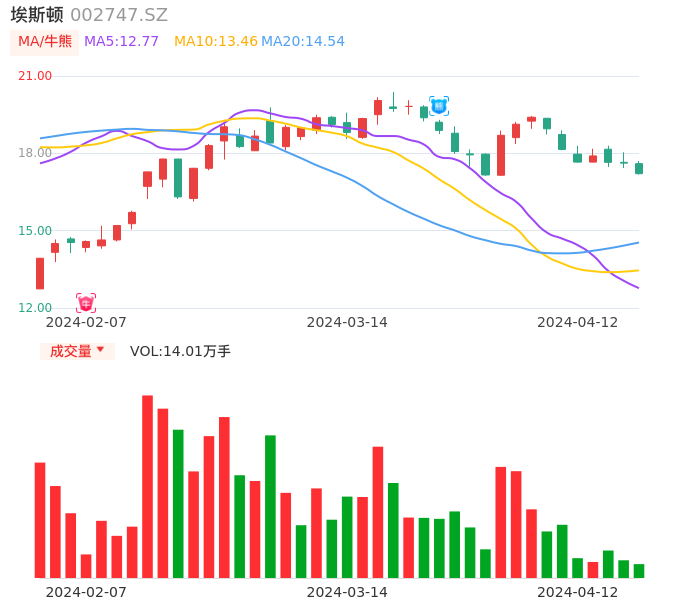Viewport: 686px width, 606px height.
Task: Click the MA20:14.54 legend label
Action: click(303, 42)
